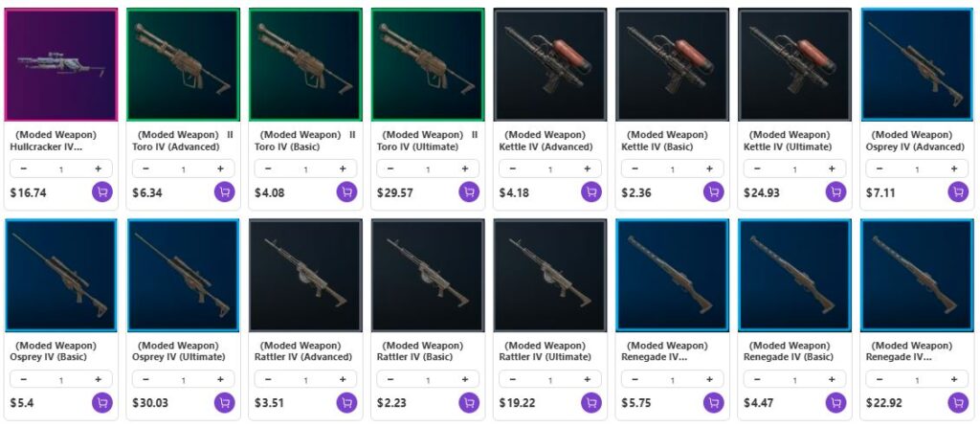The image size is (980, 427).
Task: Increase quantity of Toro IV (Basic)
Action: pyautogui.click(x=343, y=169)
